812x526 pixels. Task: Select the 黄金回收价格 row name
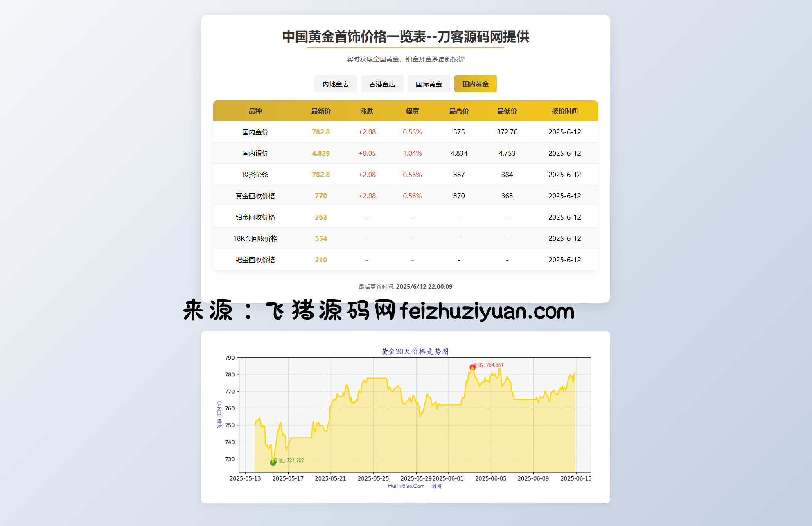click(x=255, y=196)
